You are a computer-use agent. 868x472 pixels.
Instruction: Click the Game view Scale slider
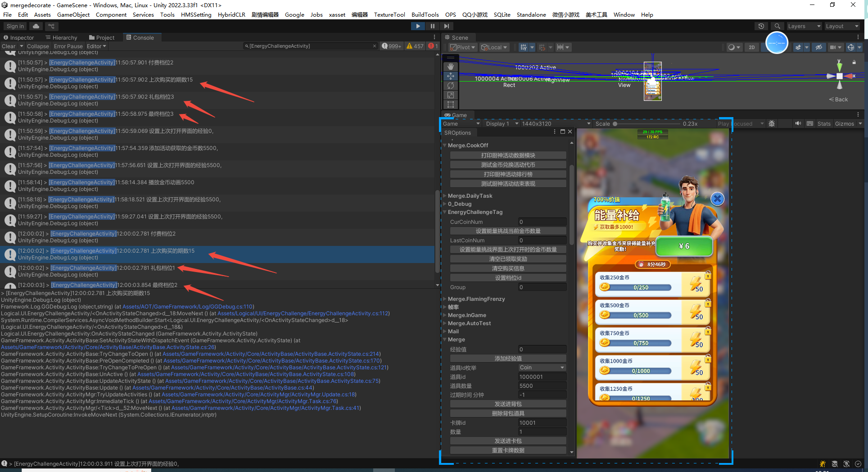coord(646,123)
